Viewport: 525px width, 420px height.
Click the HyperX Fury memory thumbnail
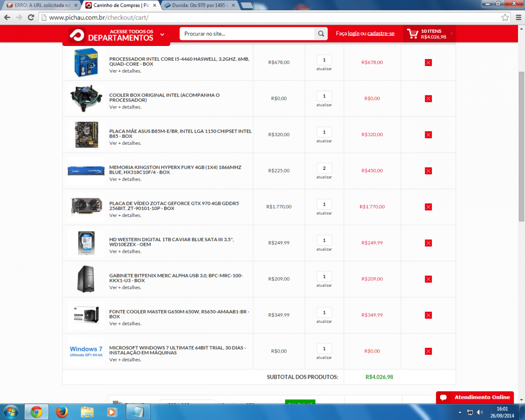[x=86, y=171]
